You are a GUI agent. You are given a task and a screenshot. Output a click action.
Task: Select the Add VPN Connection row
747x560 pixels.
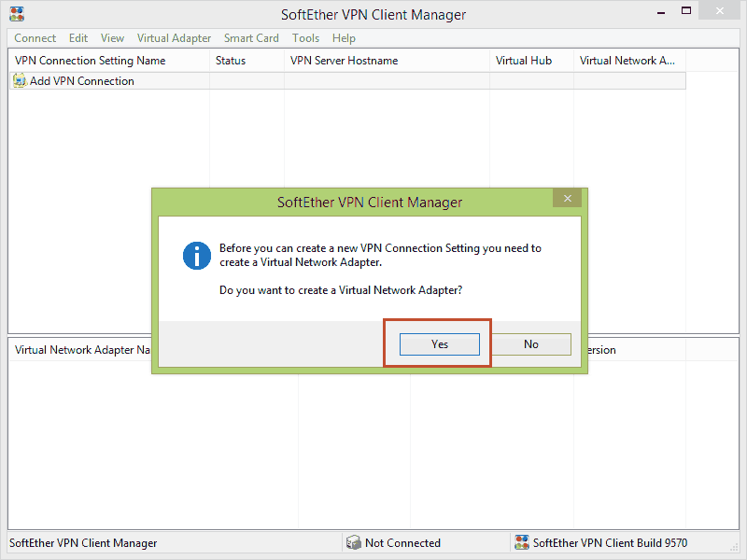347,81
